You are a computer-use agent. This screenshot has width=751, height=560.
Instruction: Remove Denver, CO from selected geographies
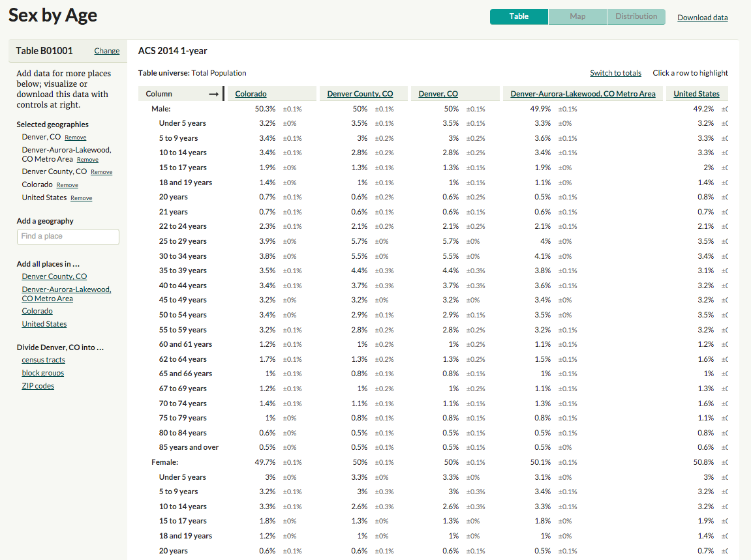click(x=76, y=138)
